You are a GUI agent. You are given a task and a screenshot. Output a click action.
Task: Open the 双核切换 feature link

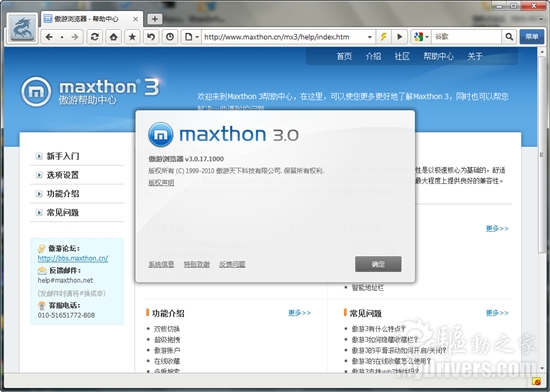[x=167, y=329]
